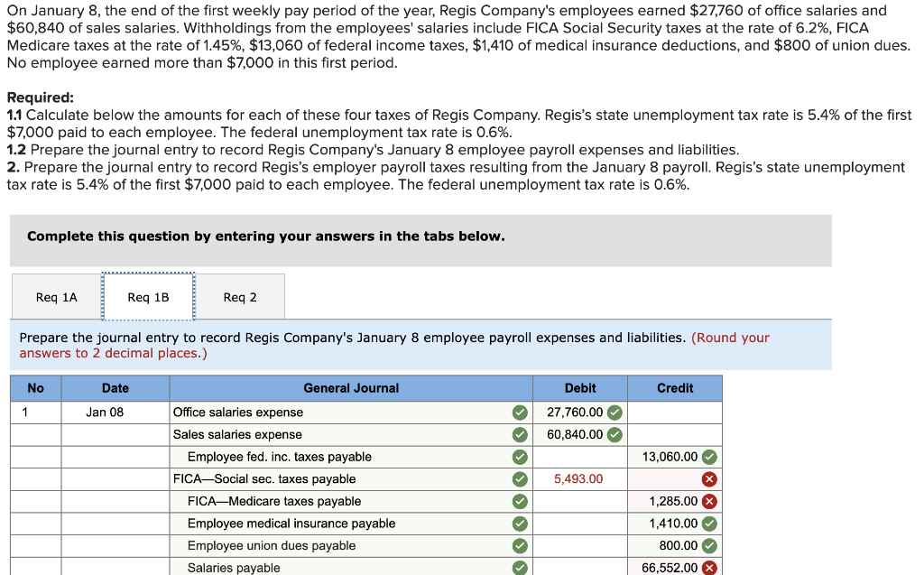Click the Credit column header

click(675, 388)
